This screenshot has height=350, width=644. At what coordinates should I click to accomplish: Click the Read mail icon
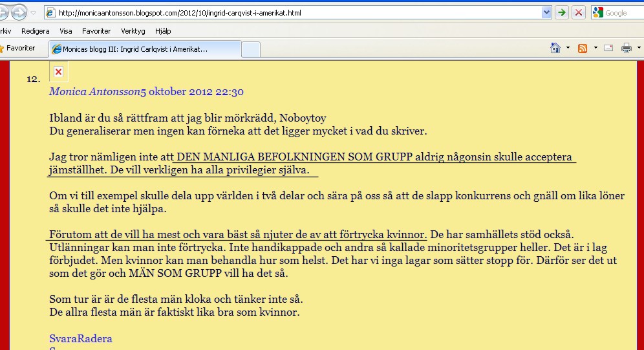coord(608,48)
